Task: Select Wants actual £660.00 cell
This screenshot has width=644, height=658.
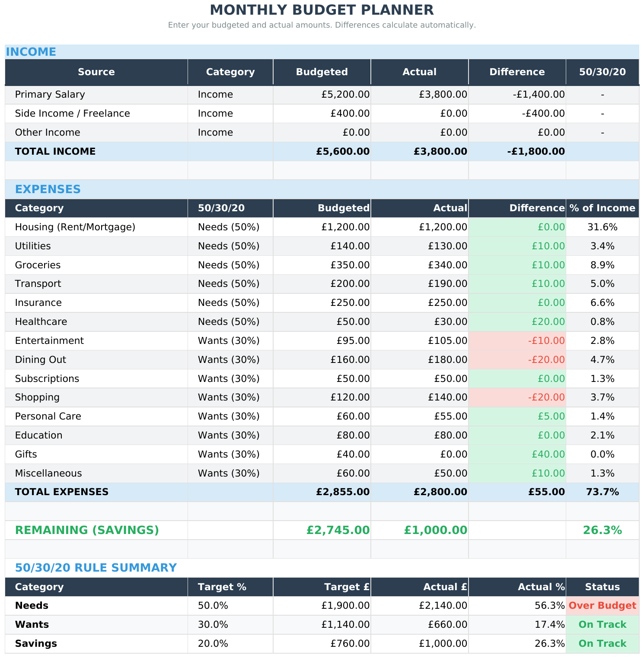Action: 420,625
